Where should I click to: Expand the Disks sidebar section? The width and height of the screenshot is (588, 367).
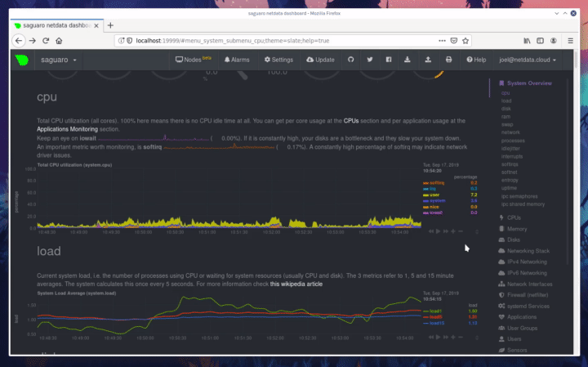pos(510,239)
